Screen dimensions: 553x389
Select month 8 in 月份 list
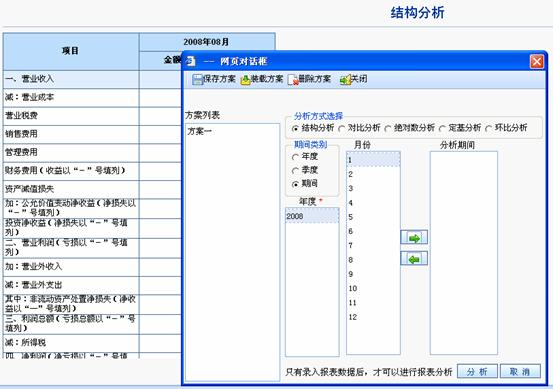(373, 260)
